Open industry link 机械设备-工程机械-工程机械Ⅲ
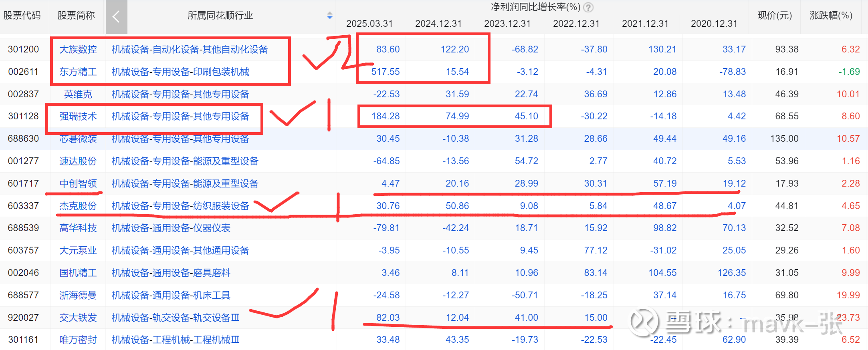868x350 pixels. (176, 340)
